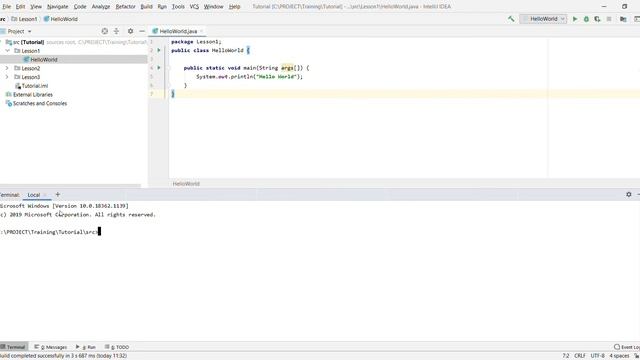Open the Project view selector dropdown

(18, 31)
